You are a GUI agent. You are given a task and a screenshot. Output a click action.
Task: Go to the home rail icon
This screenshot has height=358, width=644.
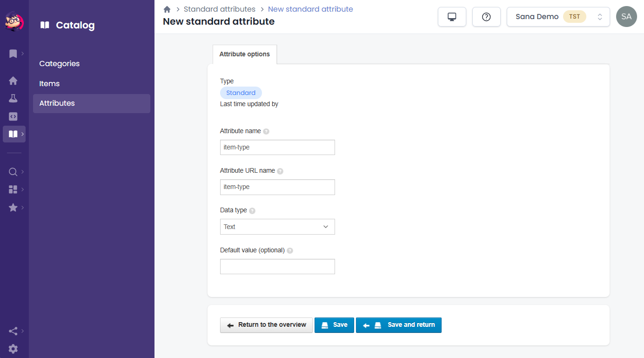tap(13, 81)
